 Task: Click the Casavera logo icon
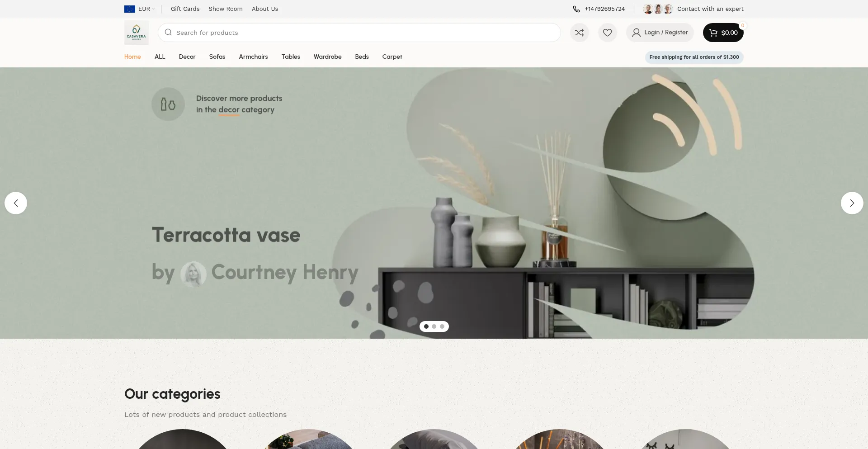[136, 33]
